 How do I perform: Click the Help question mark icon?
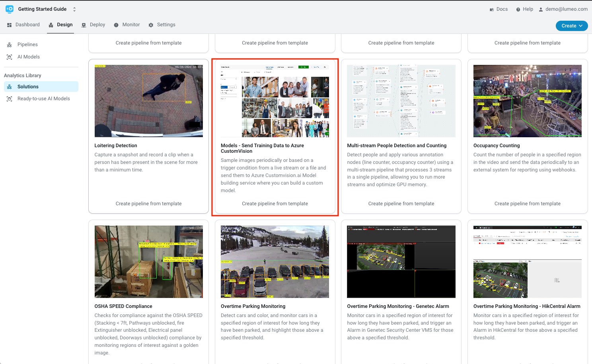pyautogui.click(x=518, y=10)
